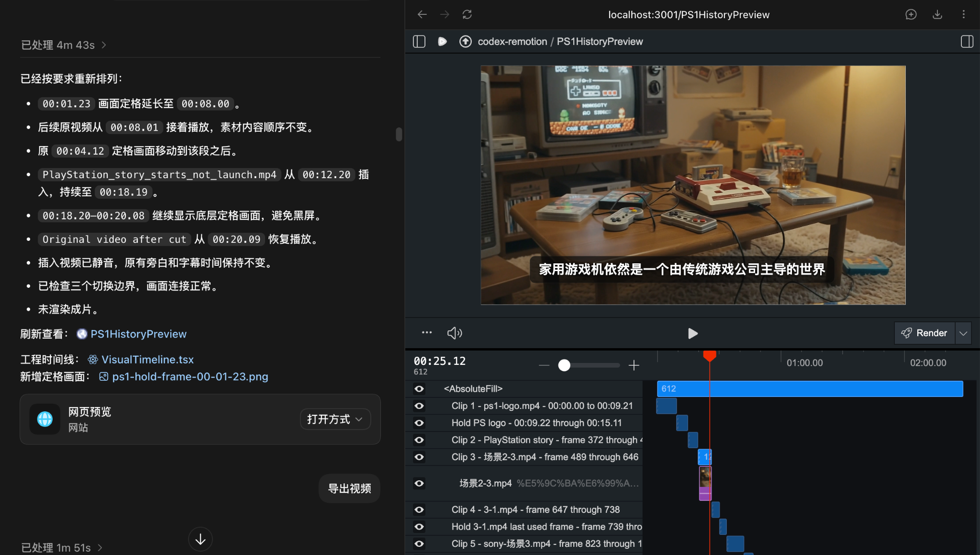
Task: Click the download icon in browser toolbar
Action: pos(937,14)
